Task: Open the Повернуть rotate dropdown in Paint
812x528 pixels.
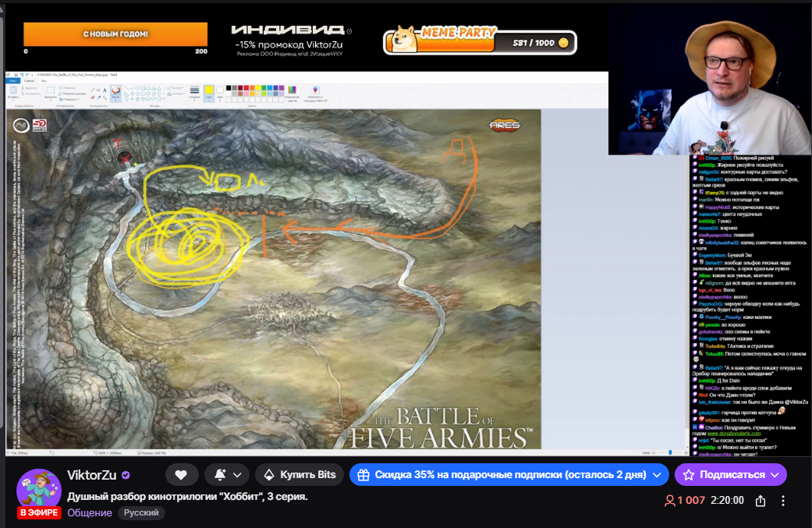Action: [x=69, y=99]
